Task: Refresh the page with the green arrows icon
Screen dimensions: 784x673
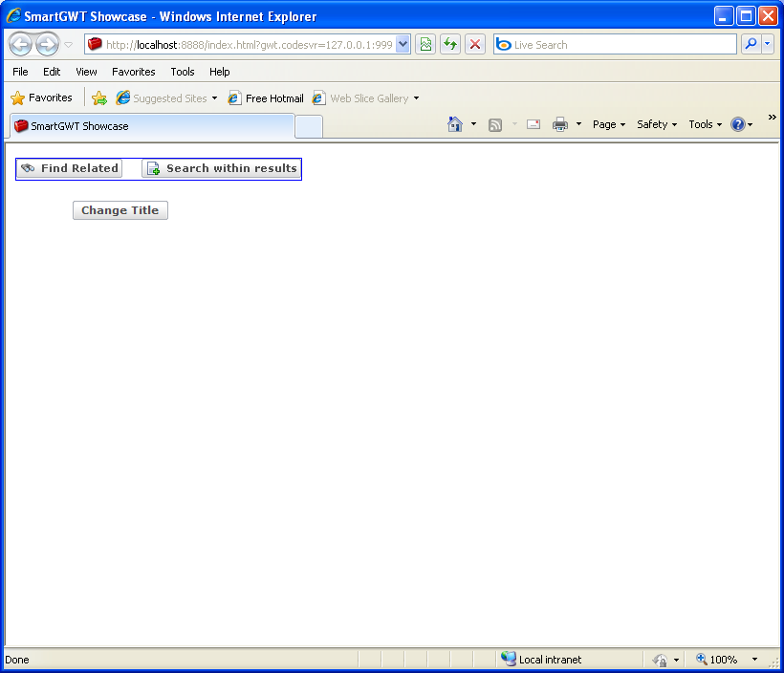Action: pyautogui.click(x=450, y=45)
